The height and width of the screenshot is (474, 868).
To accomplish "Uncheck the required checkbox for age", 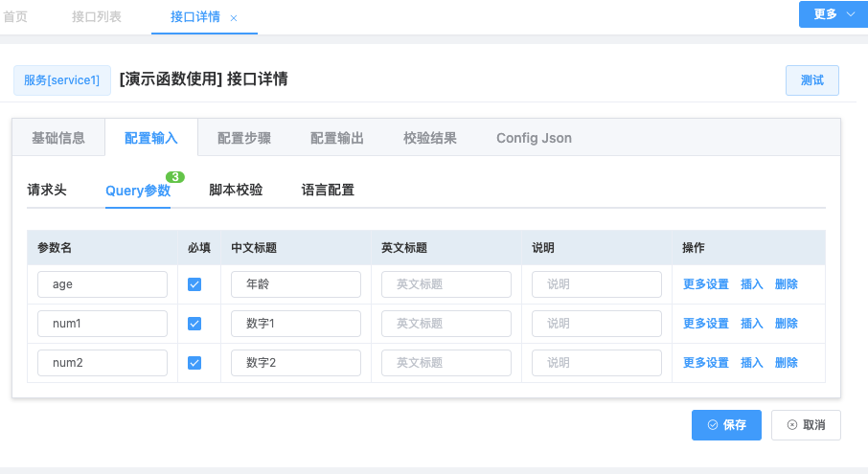I will click(194, 284).
